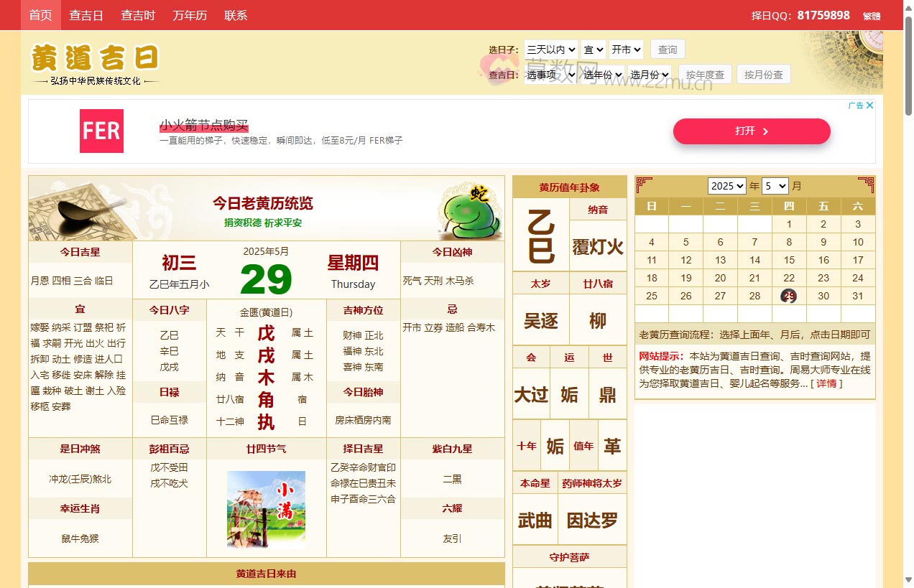Click the red FER ad logo
This screenshot has height=588, width=914.
click(101, 131)
